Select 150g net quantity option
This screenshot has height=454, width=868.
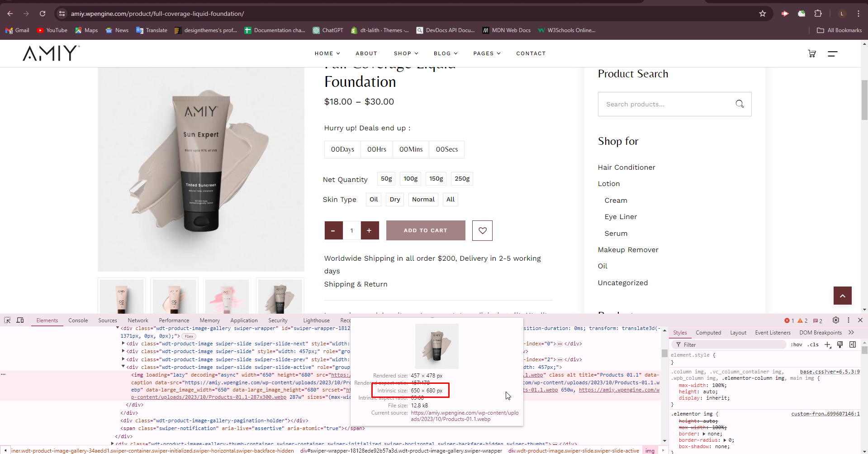[x=436, y=179]
